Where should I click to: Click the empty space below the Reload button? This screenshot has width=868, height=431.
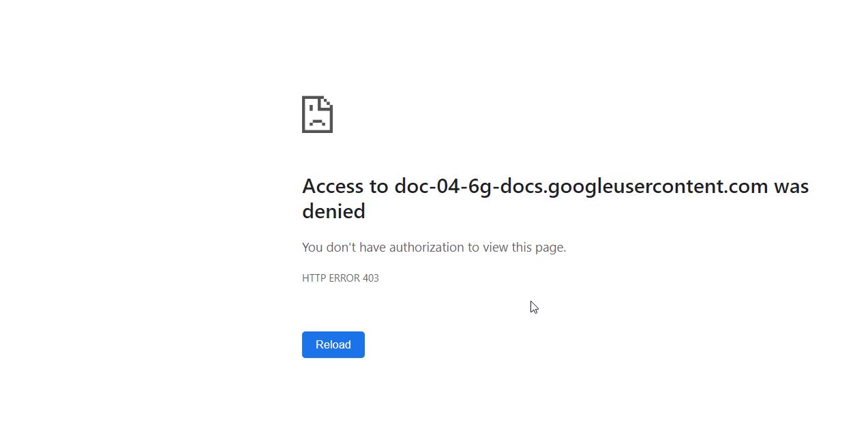pos(333,389)
